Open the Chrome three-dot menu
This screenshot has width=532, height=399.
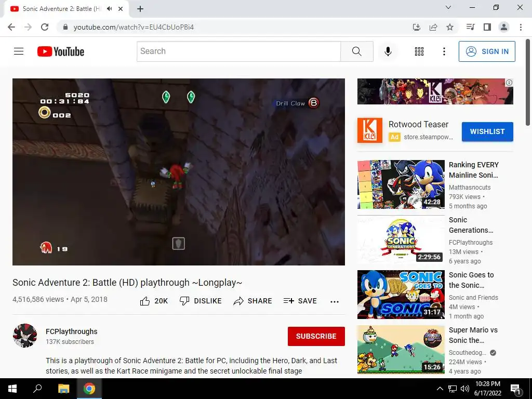521,27
